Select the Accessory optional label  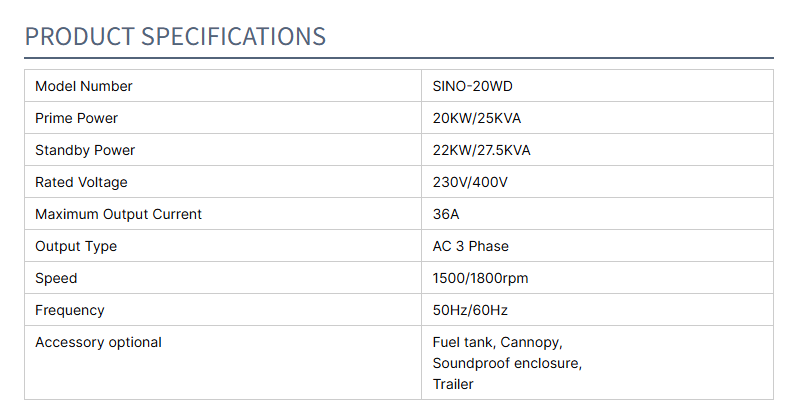pos(98,342)
